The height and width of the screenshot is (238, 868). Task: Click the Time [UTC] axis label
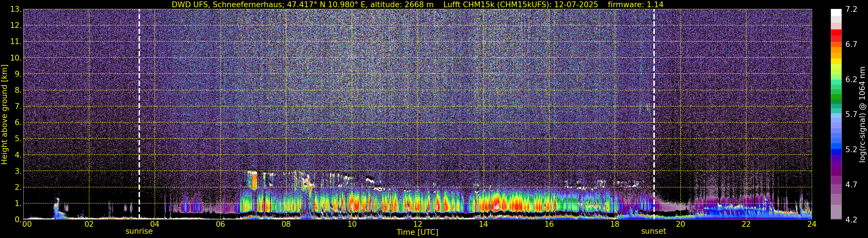[417, 232]
